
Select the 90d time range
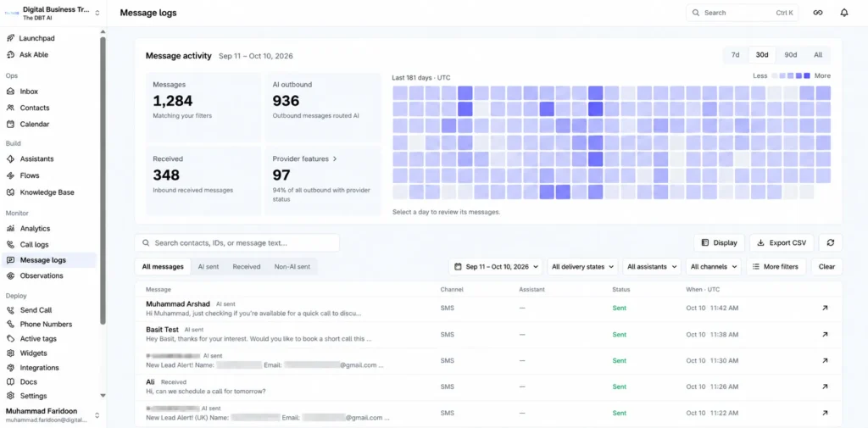(x=791, y=55)
